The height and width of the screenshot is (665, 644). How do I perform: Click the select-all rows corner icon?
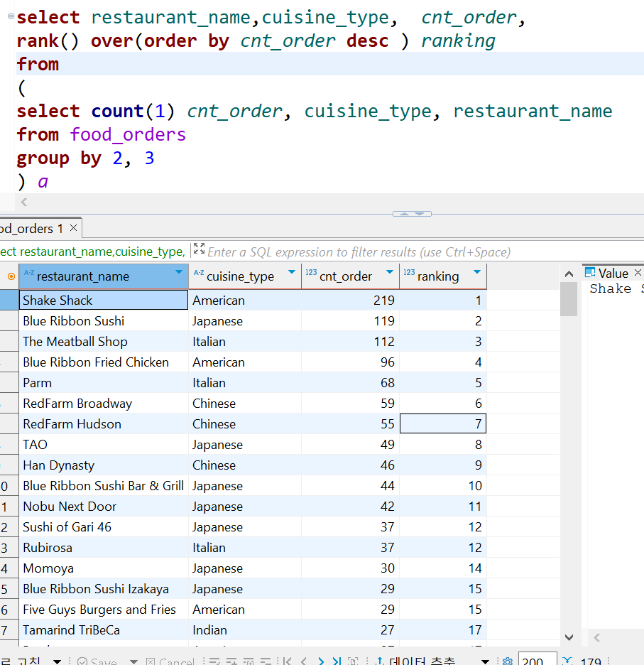pos(11,276)
